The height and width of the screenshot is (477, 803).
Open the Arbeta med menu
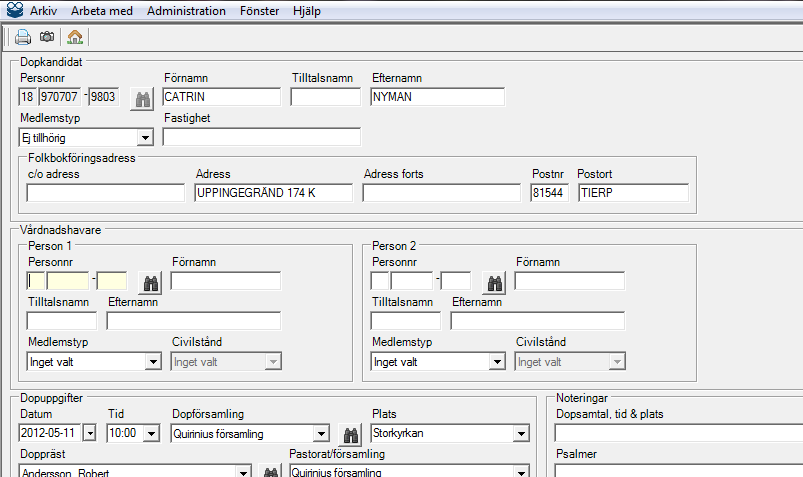(101, 11)
